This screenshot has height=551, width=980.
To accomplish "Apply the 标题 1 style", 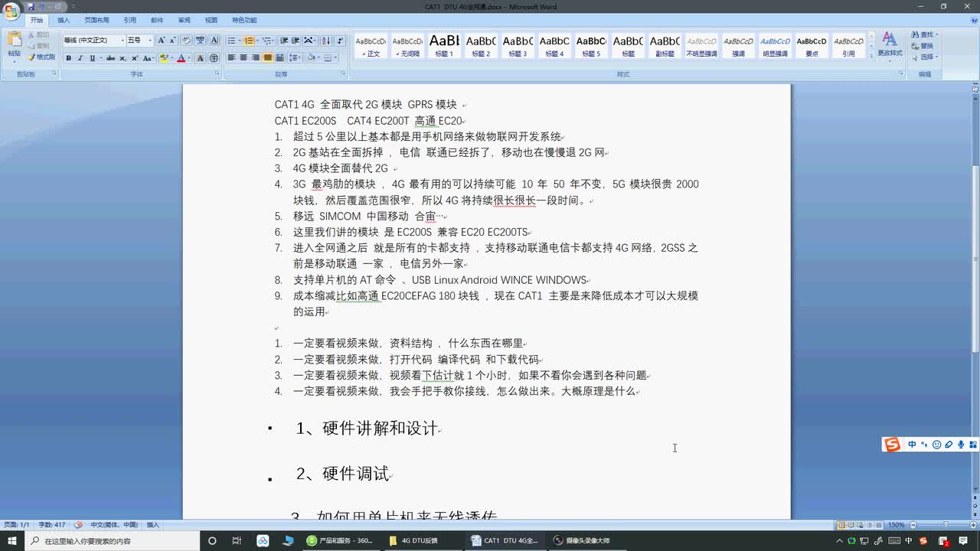I will [x=444, y=46].
